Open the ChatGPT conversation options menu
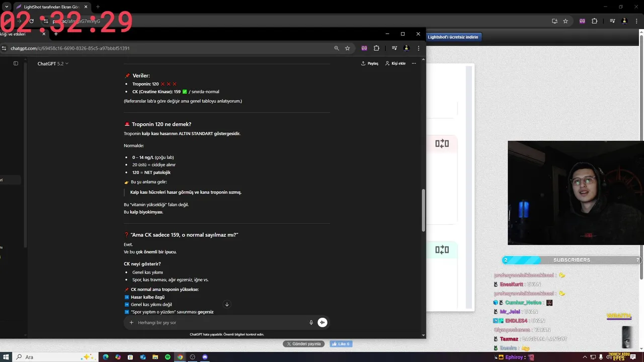 pyautogui.click(x=414, y=63)
